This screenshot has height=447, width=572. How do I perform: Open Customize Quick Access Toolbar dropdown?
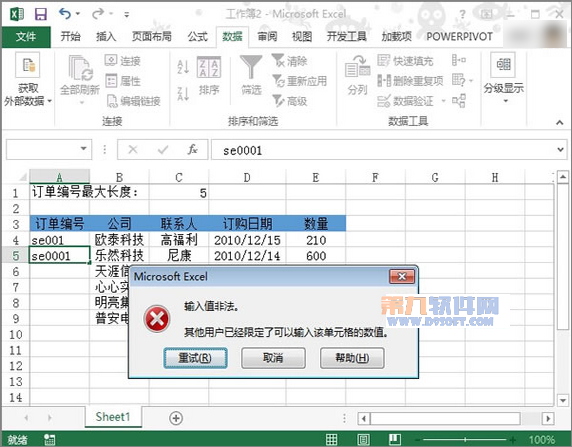pyautogui.click(x=127, y=15)
